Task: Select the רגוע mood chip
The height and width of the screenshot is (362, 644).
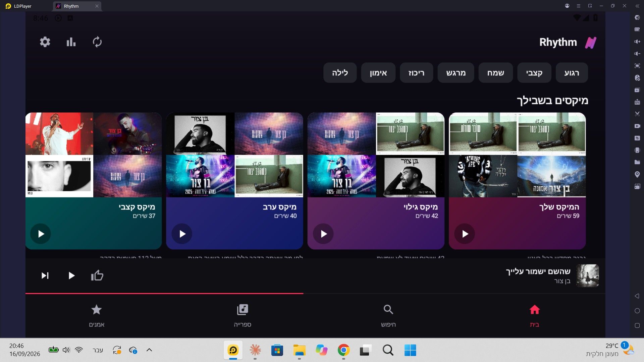Action: tap(572, 73)
